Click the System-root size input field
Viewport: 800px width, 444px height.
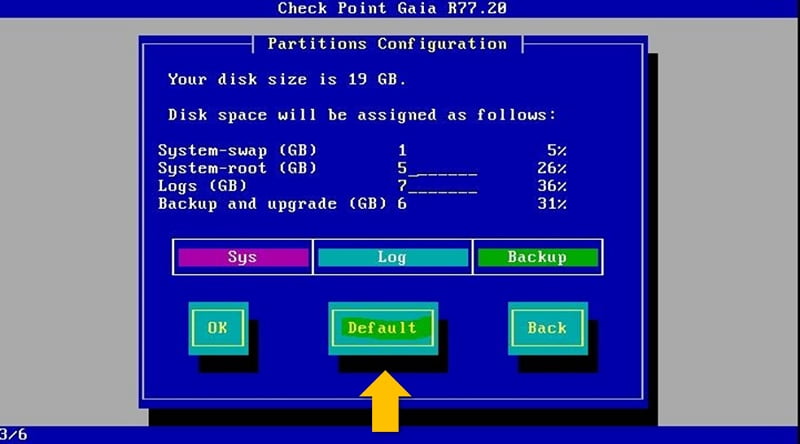pyautogui.click(x=437, y=168)
